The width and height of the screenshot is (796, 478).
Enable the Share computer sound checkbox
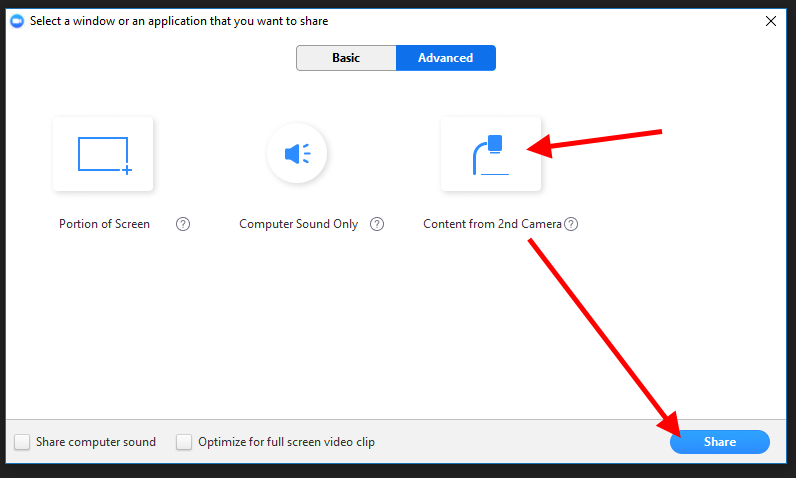click(22, 442)
